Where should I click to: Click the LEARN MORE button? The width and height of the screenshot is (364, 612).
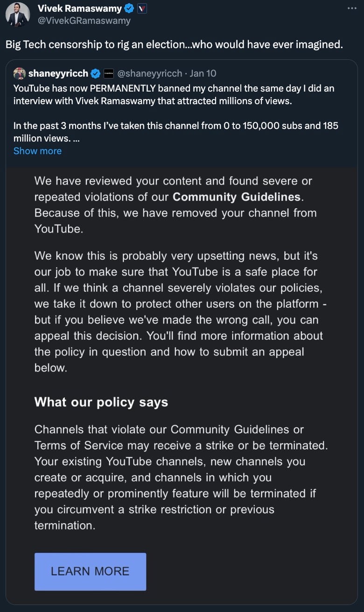click(90, 571)
